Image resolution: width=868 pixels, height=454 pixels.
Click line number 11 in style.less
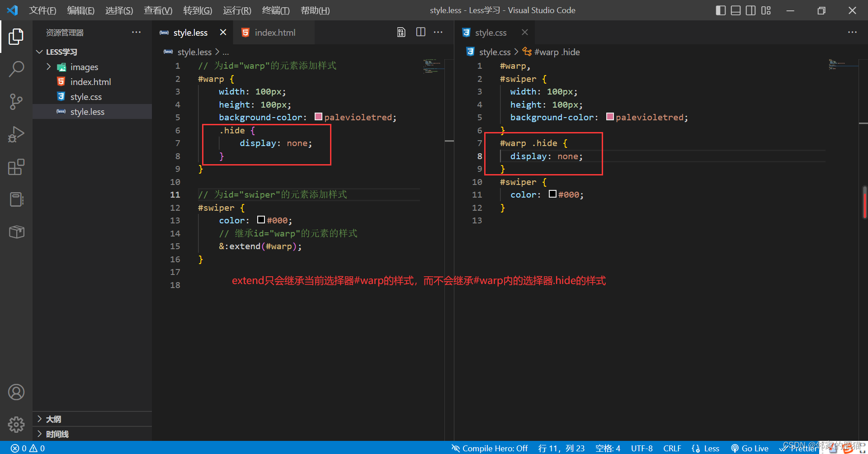(175, 194)
